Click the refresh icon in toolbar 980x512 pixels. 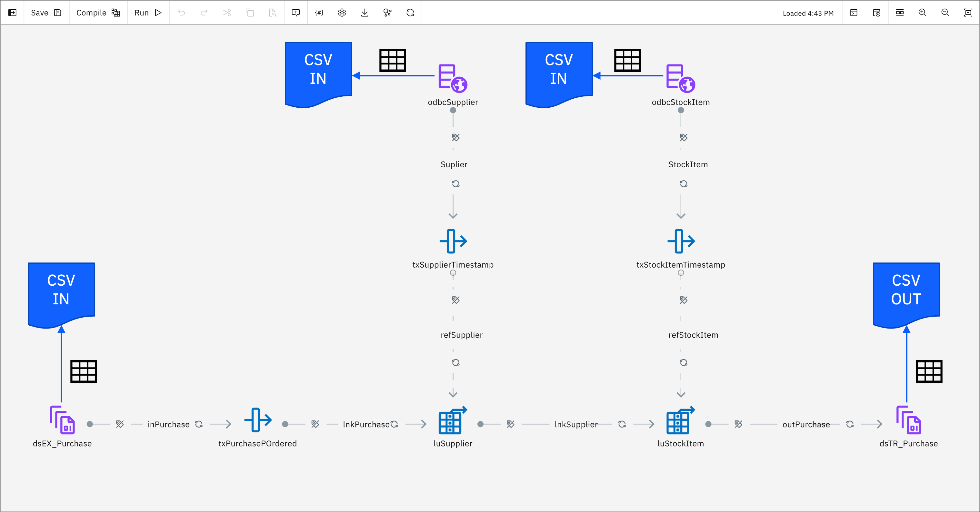pos(410,13)
